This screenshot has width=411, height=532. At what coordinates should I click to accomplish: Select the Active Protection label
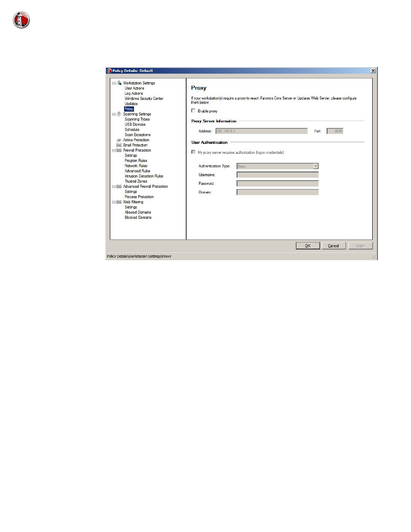point(136,140)
